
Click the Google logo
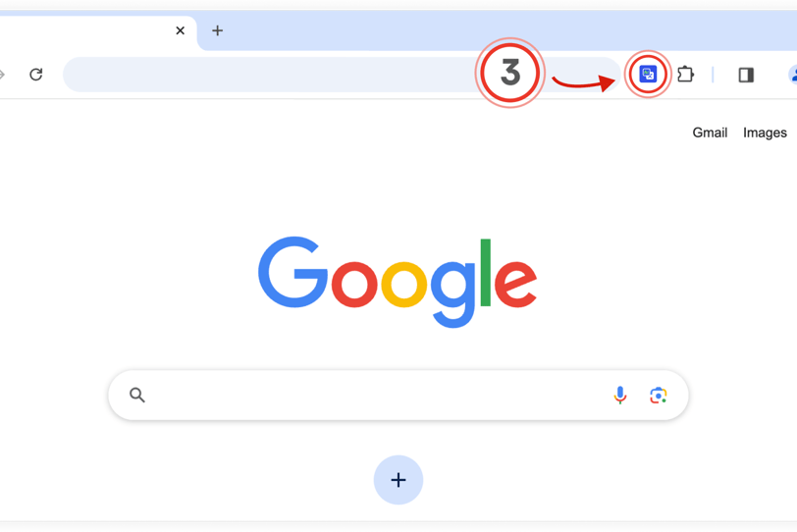[x=398, y=282]
